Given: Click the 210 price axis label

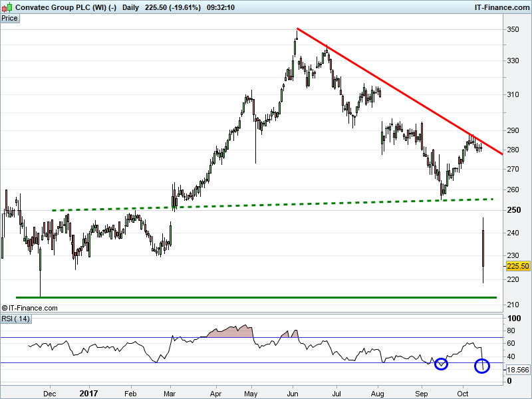Looking at the screenshot, I should click(x=513, y=305).
